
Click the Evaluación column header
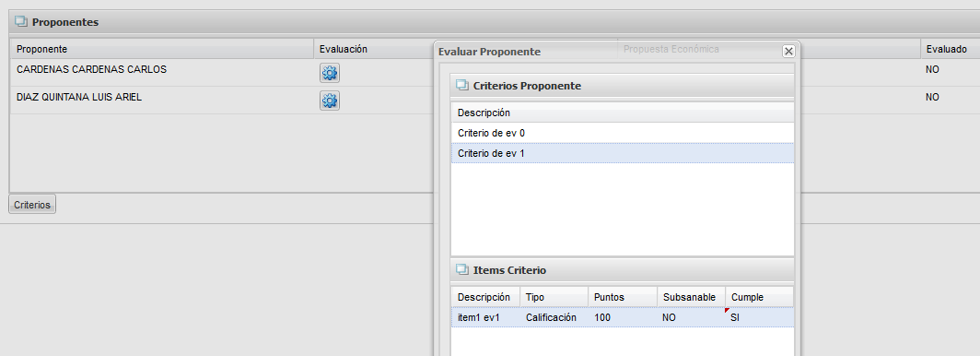[374, 49]
